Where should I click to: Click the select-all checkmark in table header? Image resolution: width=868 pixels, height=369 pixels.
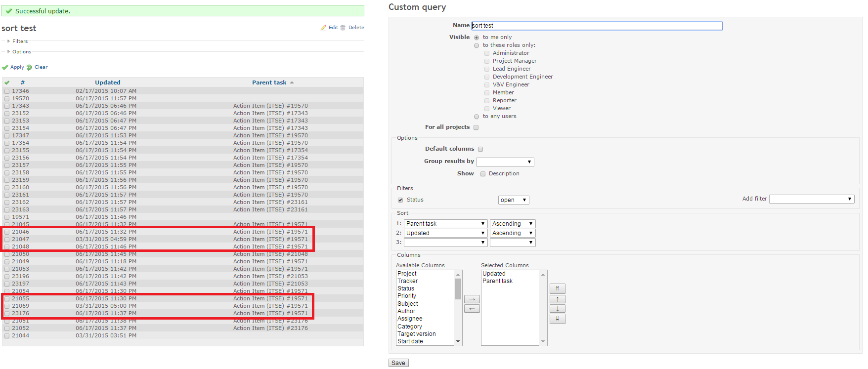click(x=7, y=82)
